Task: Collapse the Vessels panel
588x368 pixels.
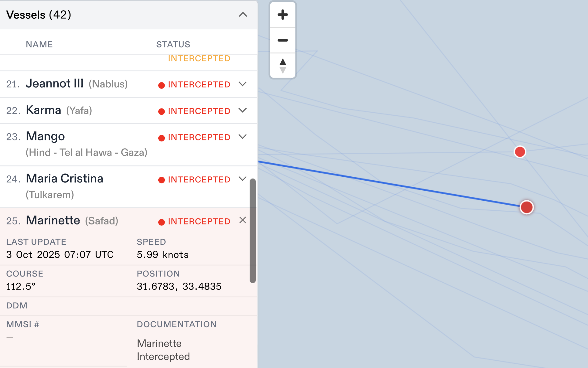Action: click(243, 15)
